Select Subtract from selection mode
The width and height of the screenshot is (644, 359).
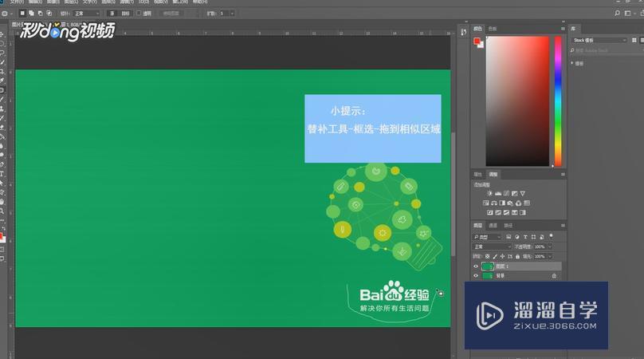(x=40, y=14)
